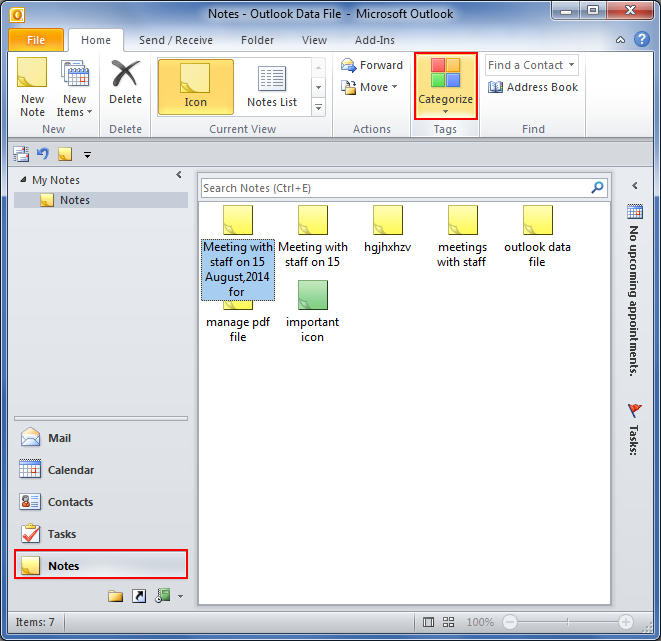The height and width of the screenshot is (641, 661).
Task: Click 'No upcoming appointments.' text
Action: click(634, 301)
